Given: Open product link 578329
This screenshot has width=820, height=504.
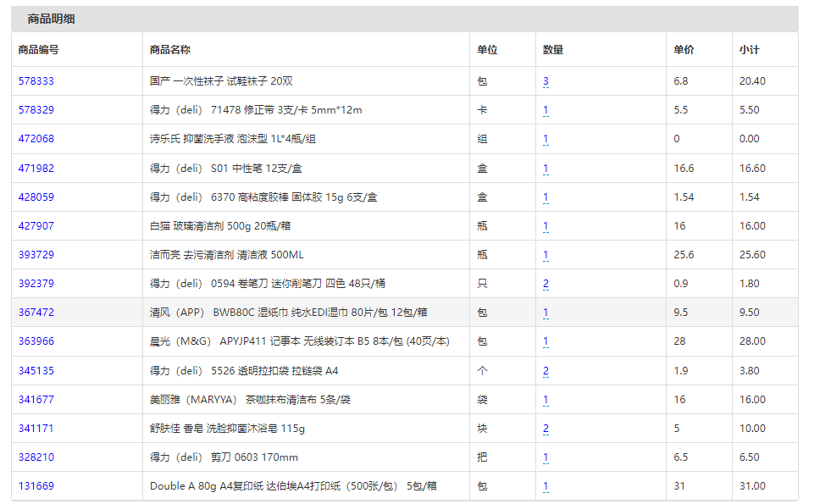Looking at the screenshot, I should tap(36, 110).
